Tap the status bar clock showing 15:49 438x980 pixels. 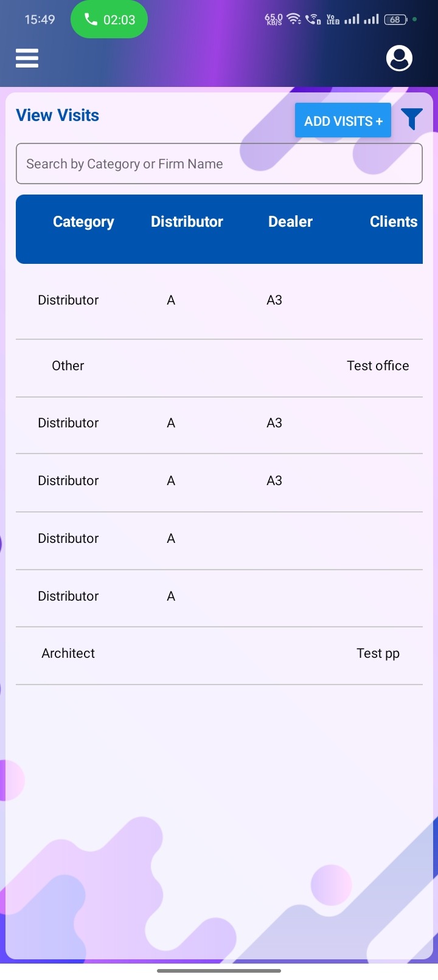point(40,19)
